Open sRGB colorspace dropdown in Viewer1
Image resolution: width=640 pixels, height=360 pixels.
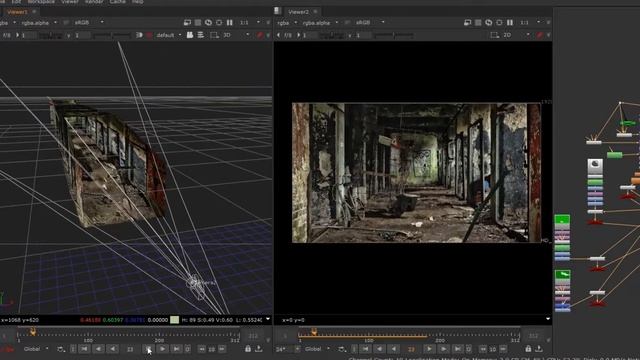(88, 22)
